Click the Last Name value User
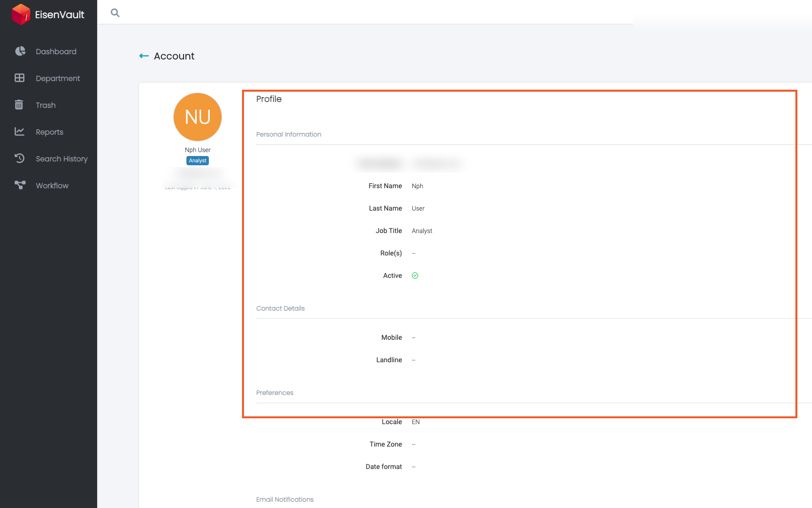Viewport: 812px width, 508px height. point(418,208)
